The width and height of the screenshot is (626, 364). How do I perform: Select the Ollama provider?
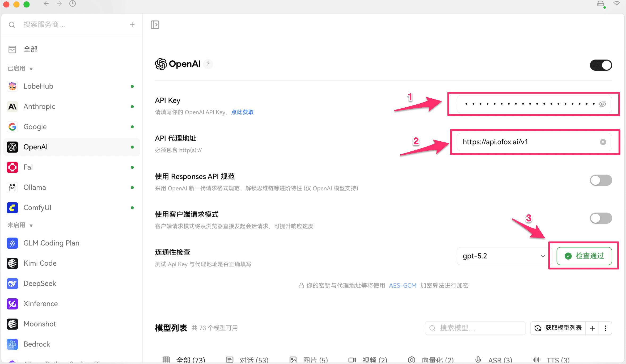click(x=35, y=187)
